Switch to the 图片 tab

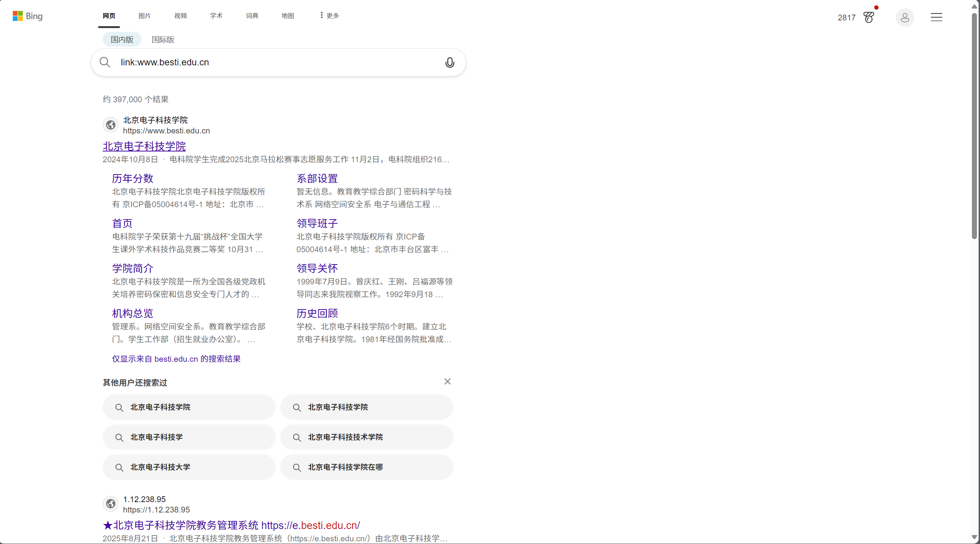[x=144, y=16]
